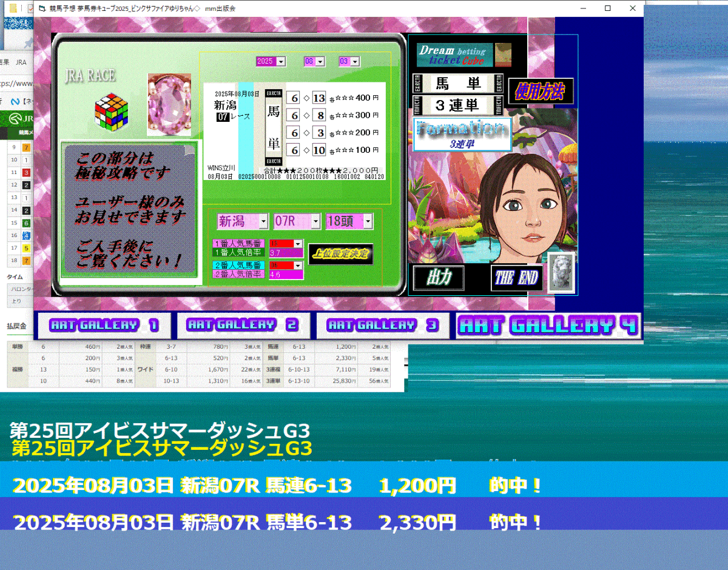728x570 pixels.
Task: Open ART GALLERY 2
Action: point(243,326)
